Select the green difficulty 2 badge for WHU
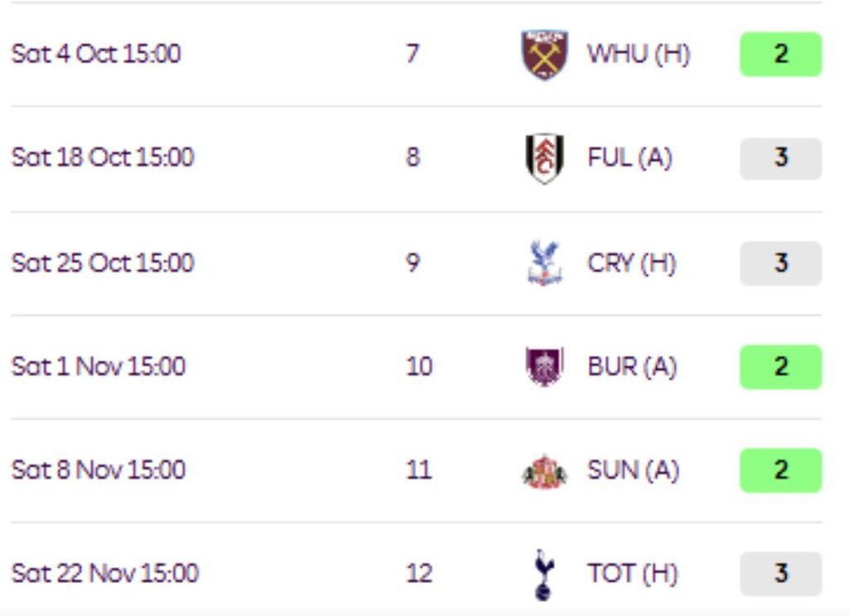Image resolution: width=849 pixels, height=616 pixels. [x=781, y=54]
